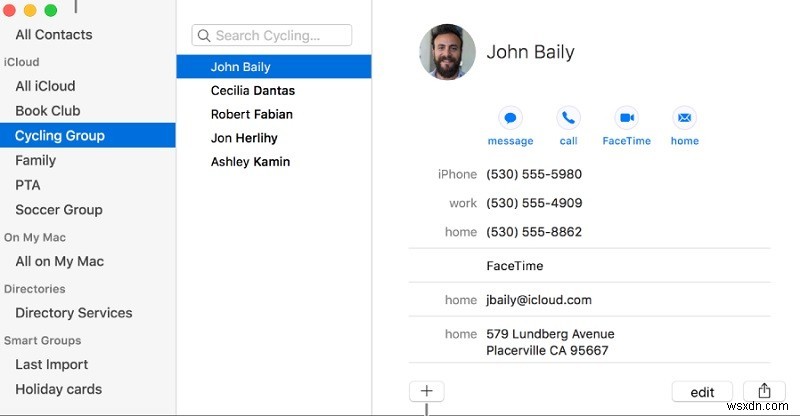Select the Last Import smart group
This screenshot has height=416, width=800.
(x=52, y=364)
